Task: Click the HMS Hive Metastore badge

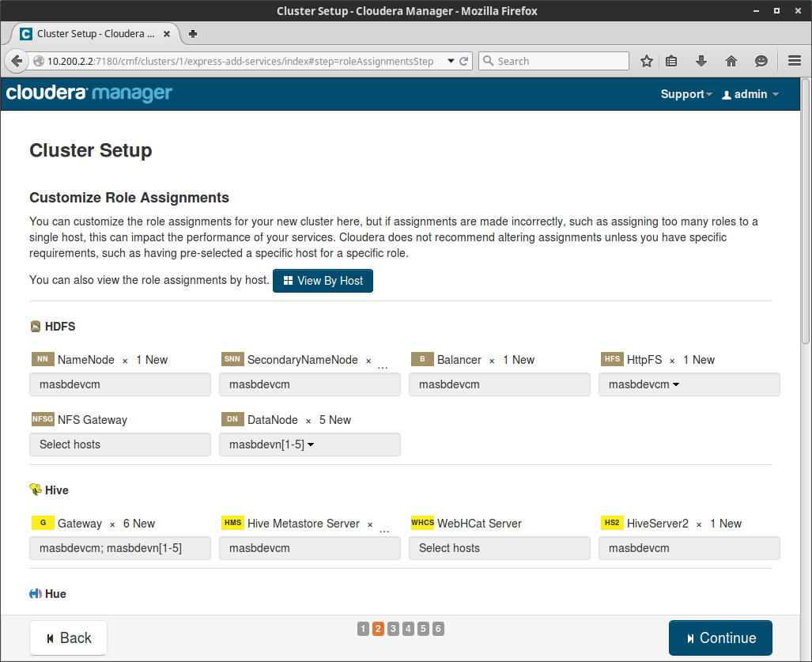Action: pyautogui.click(x=232, y=523)
